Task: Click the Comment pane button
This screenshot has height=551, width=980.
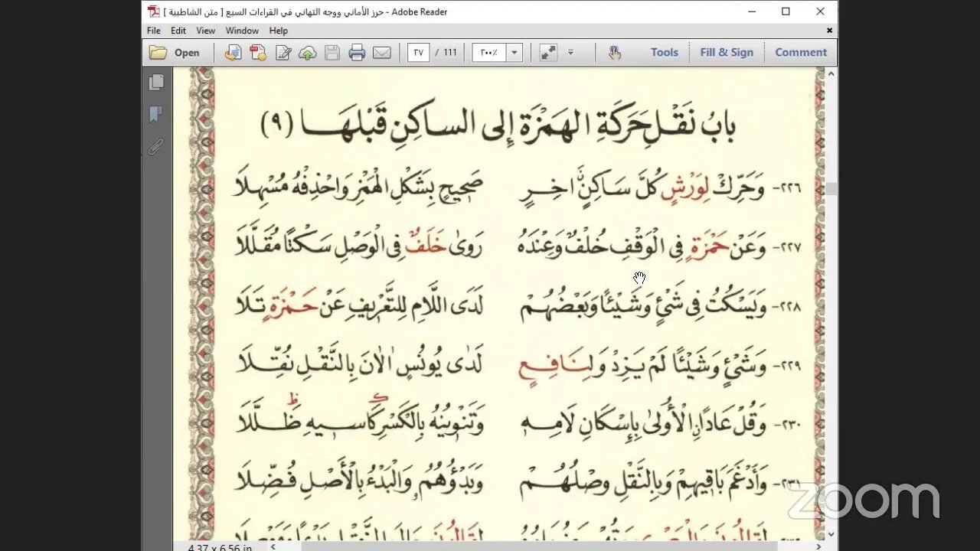Action: pyautogui.click(x=801, y=53)
